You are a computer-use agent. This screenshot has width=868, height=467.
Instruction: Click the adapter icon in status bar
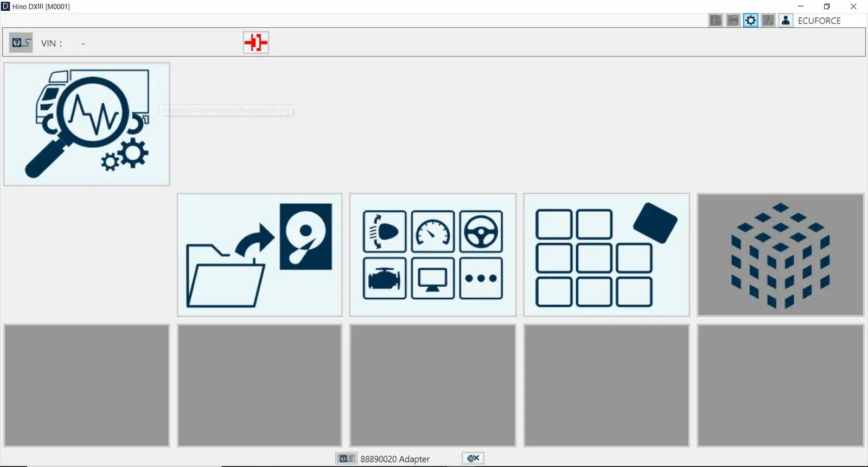click(x=346, y=458)
